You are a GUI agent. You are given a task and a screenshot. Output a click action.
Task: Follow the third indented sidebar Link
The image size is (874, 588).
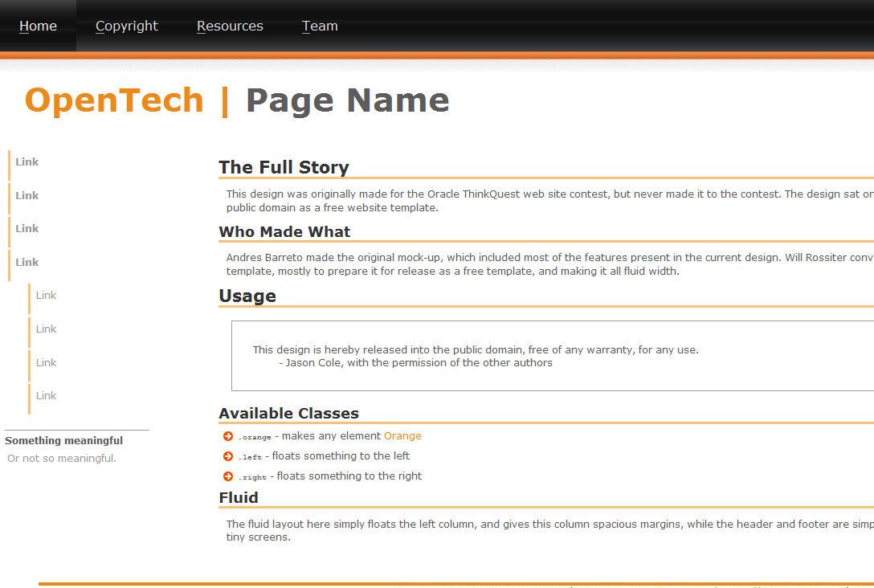coord(47,362)
